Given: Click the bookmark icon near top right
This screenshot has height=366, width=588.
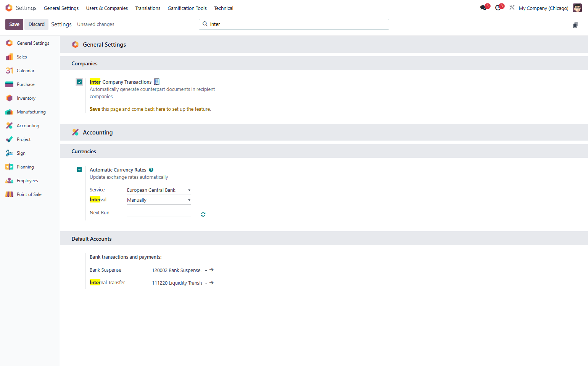Looking at the screenshot, I should (575, 25).
